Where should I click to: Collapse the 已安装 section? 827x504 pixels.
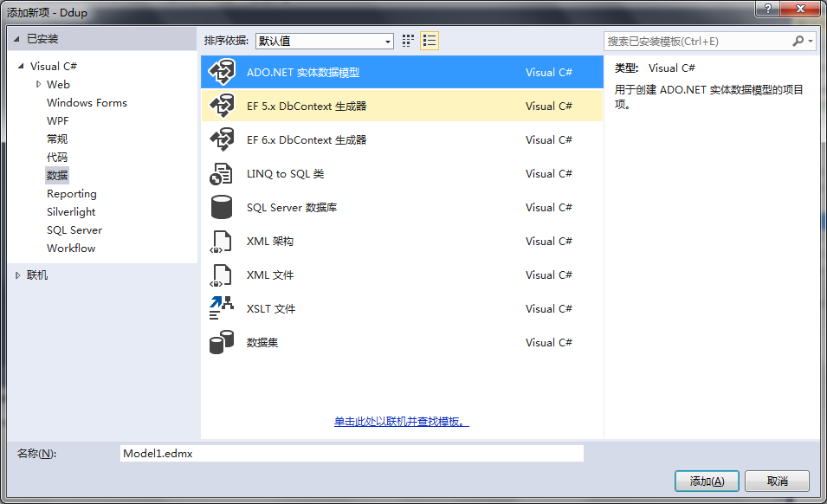pyautogui.click(x=16, y=39)
